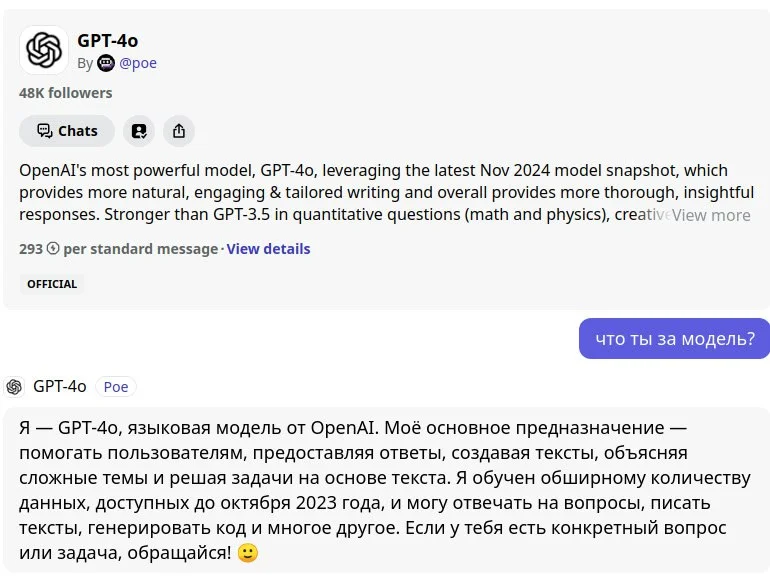Click the OFFICIAL badge
770x579 pixels.
52,284
